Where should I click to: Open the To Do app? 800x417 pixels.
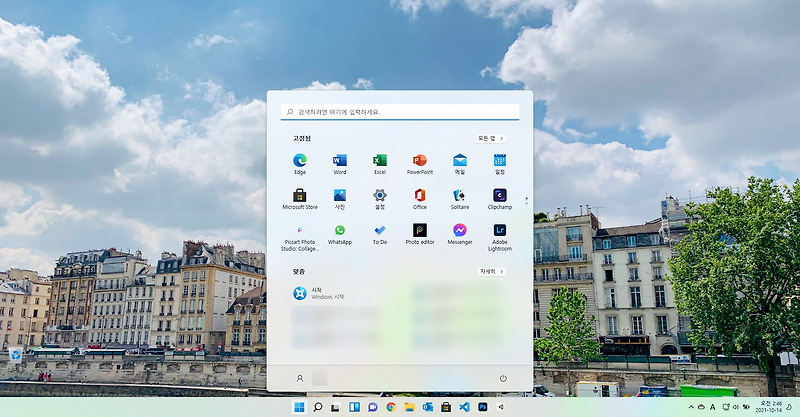[x=380, y=235]
